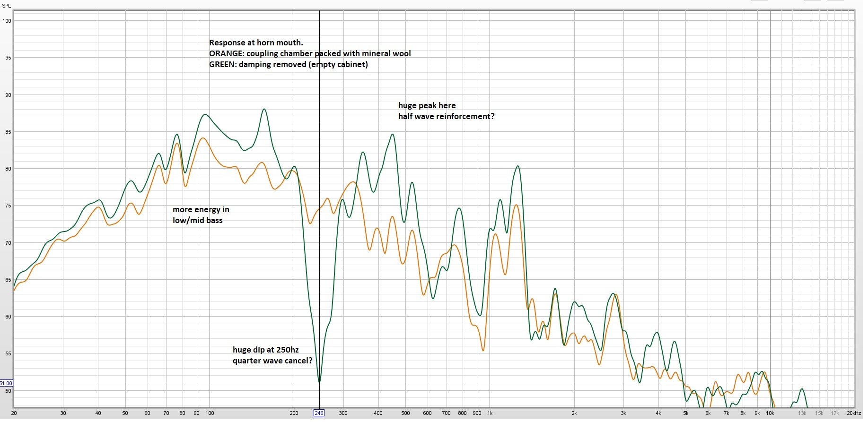Click the 300 Hz frequency axis label
This screenshot has width=868, height=422.
click(343, 413)
